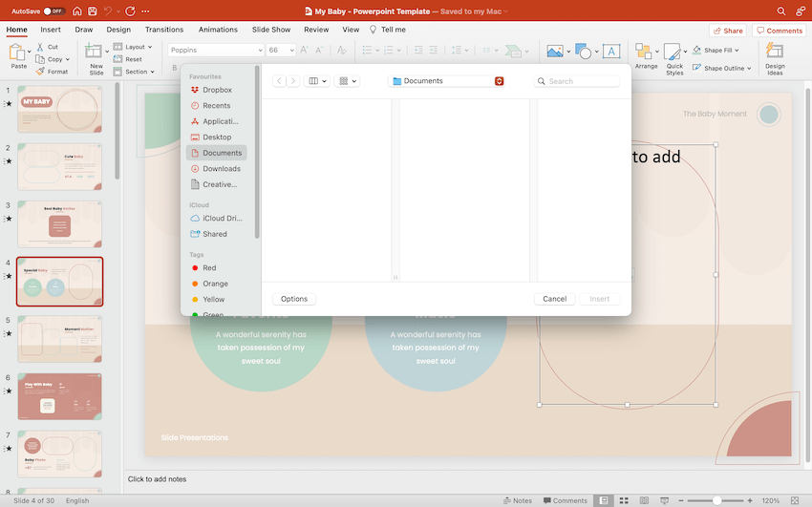Viewport: 812px width, 507px height.
Task: Open the icon grouping view dropdown
Action: (x=349, y=81)
